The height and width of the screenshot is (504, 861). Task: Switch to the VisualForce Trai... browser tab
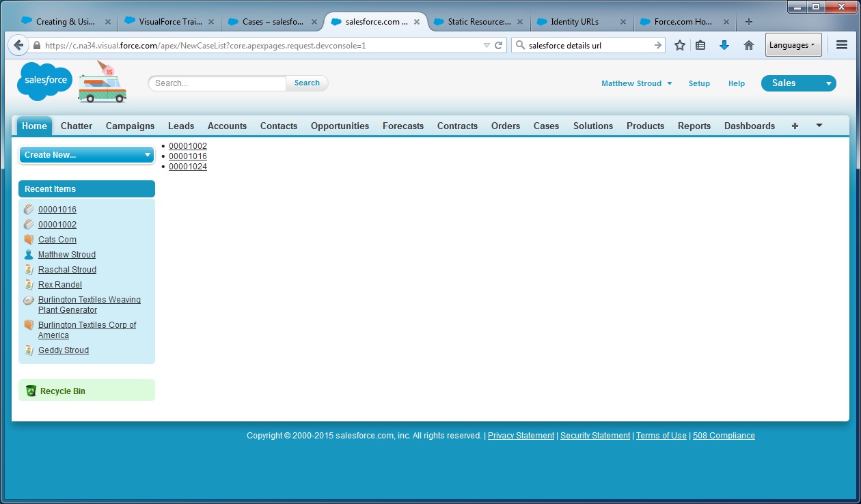point(170,22)
